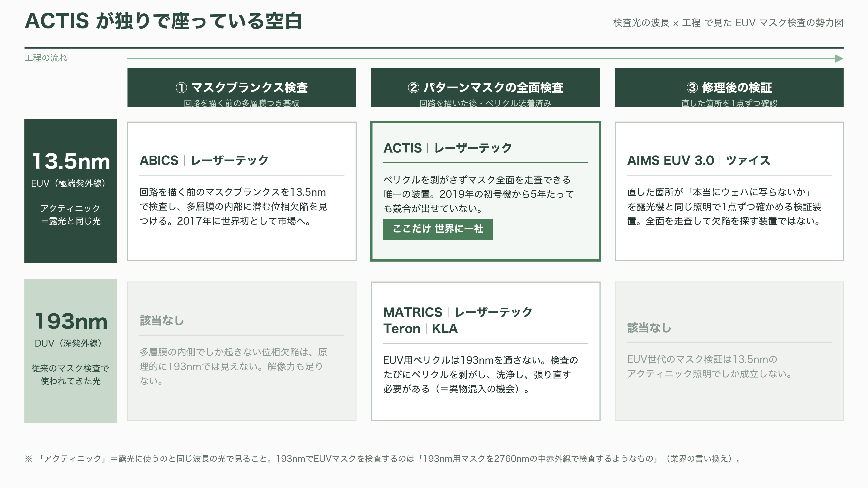This screenshot has width=868, height=488.
Task: Select the '① マスクブランクス検査' column header
Action: coord(242,88)
